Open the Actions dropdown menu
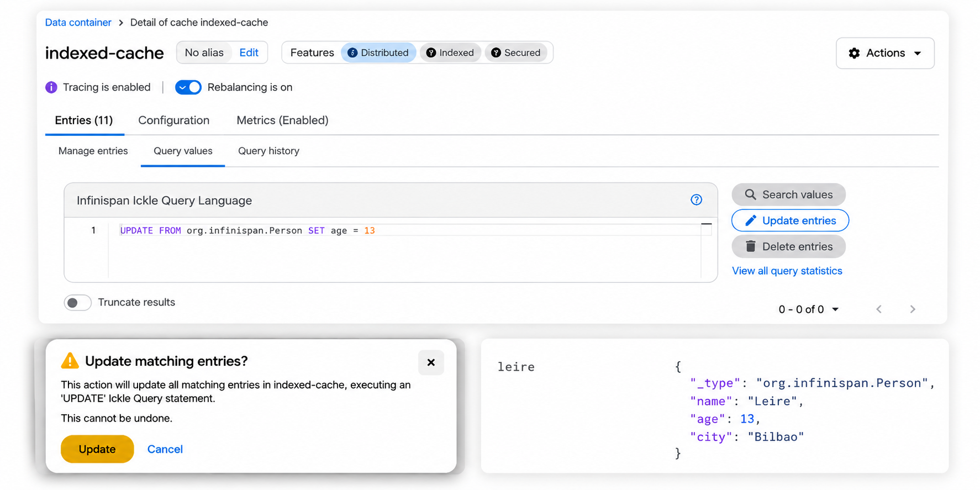The height and width of the screenshot is (490, 980). click(x=885, y=53)
